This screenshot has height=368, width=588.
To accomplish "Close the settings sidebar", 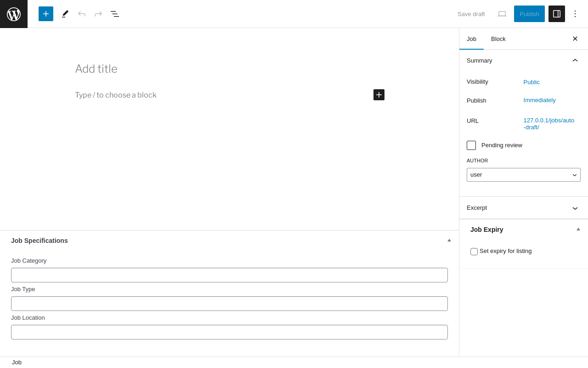I will tap(575, 39).
